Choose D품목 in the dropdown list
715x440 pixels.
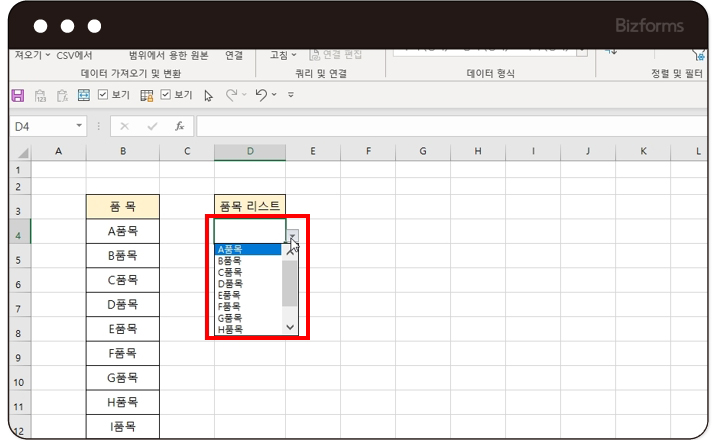pos(248,284)
